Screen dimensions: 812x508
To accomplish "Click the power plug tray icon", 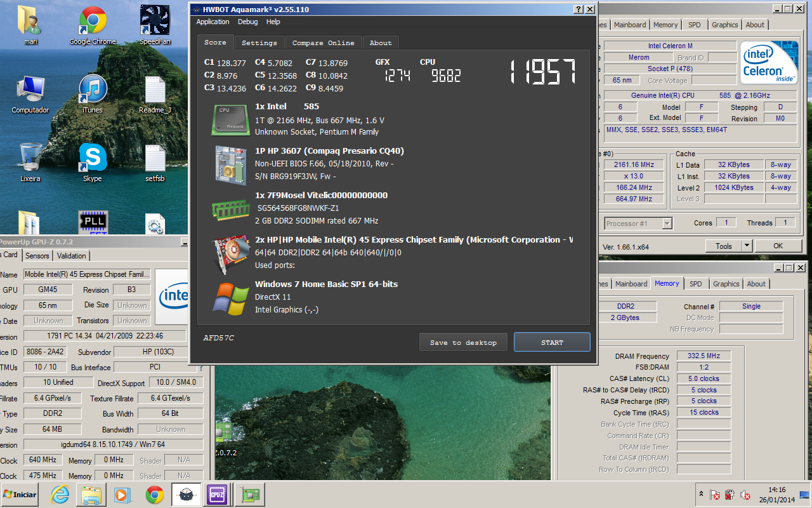I will coord(730,495).
